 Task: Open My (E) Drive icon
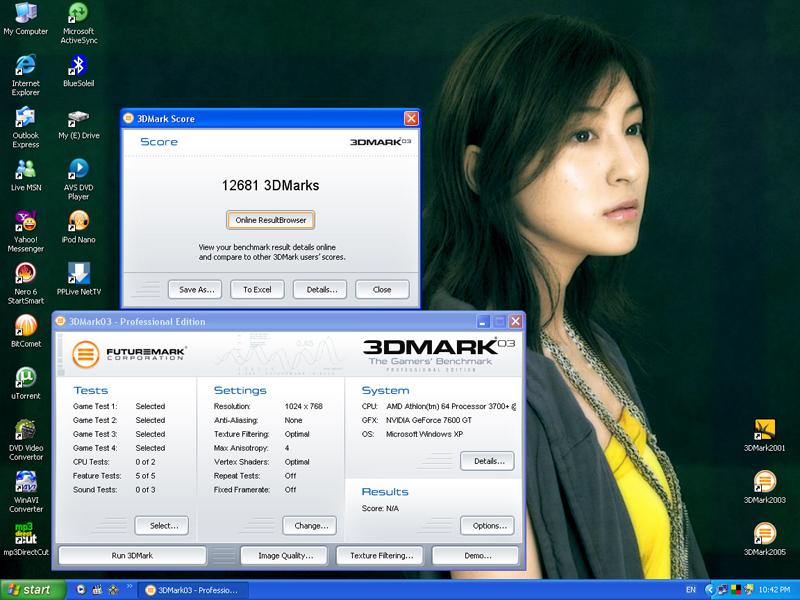click(79, 124)
